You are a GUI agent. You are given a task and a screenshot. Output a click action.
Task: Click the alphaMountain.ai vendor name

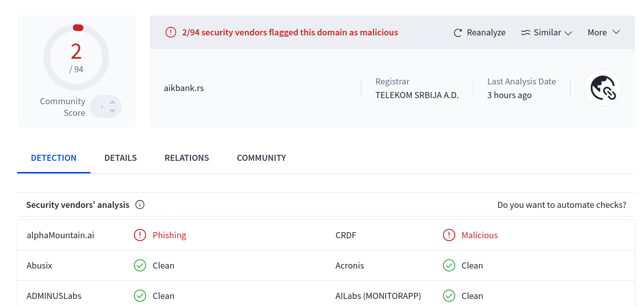(x=60, y=235)
